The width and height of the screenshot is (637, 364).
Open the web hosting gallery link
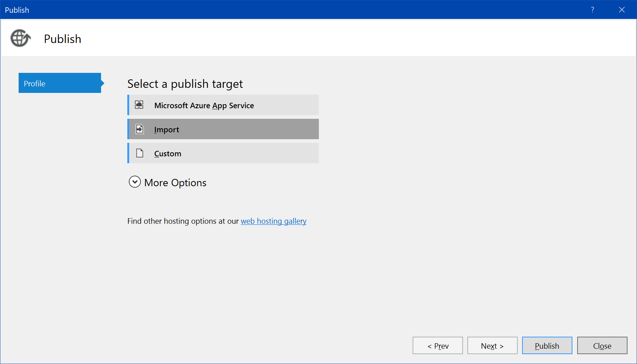[273, 221]
